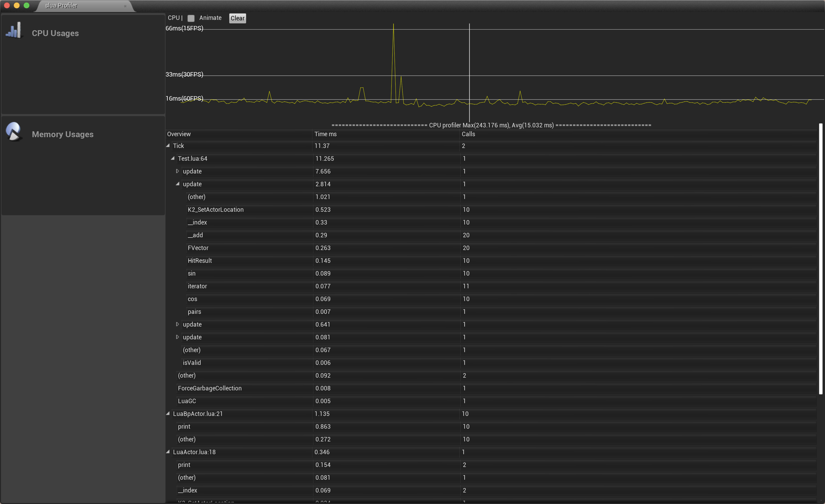Collapse the LuaActor.lua:18 node

[x=168, y=451]
